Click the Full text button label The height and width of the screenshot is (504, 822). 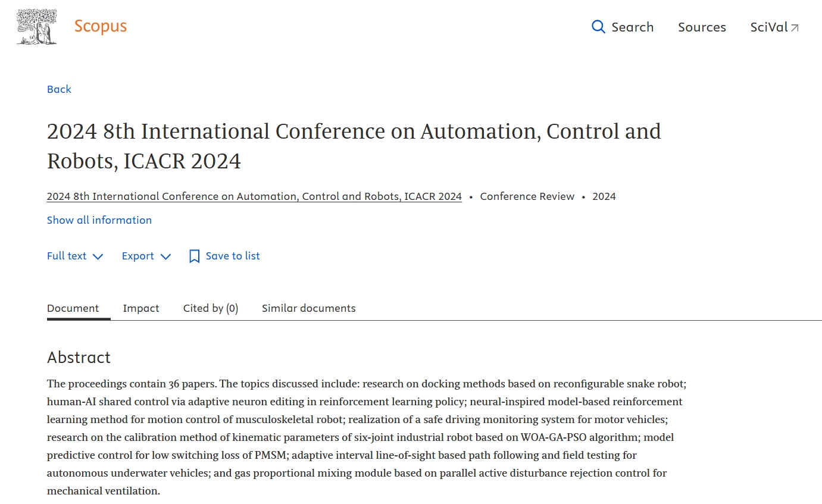click(67, 256)
